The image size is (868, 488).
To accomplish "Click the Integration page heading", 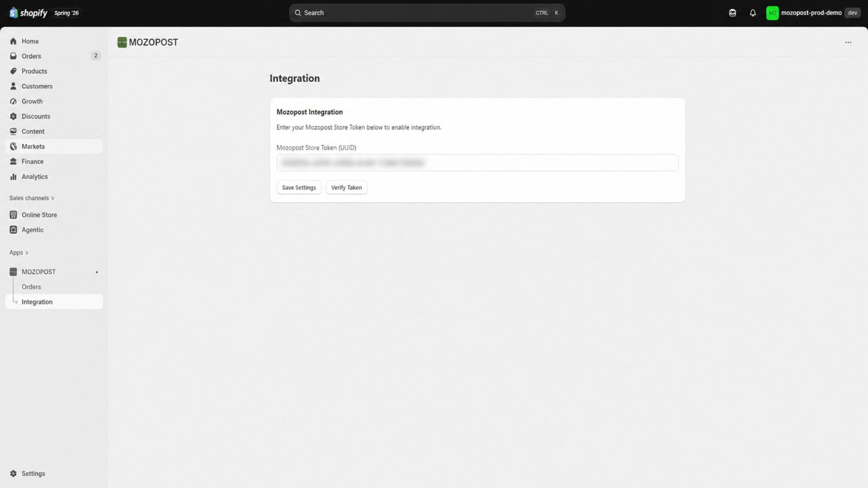I will 295,79.
